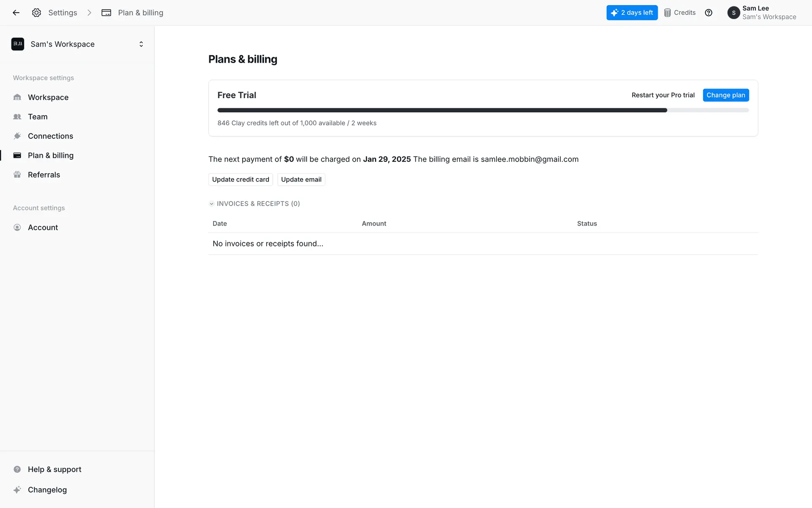Click Sam's Workspace logo icon
Screen dimensions: 812x508
(x=18, y=44)
